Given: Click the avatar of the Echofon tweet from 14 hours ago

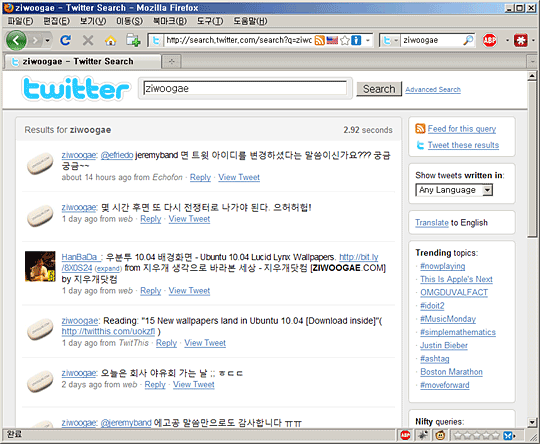Looking at the screenshot, I should (40, 164).
